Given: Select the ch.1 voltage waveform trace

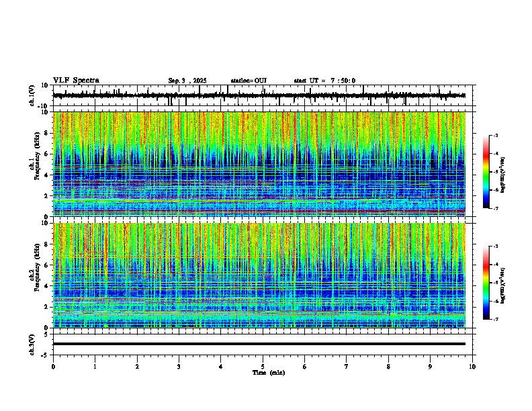Looking at the screenshot, I should pyautogui.click(x=259, y=95).
